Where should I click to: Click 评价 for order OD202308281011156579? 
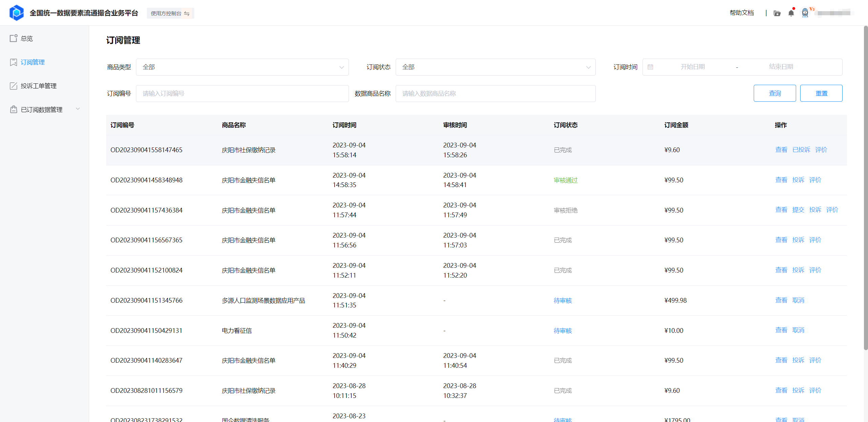(x=815, y=390)
